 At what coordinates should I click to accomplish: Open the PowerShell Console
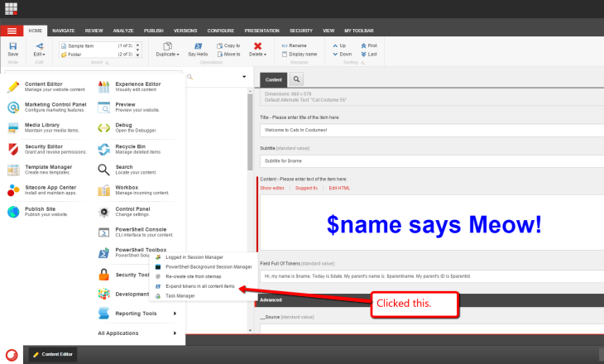139,232
